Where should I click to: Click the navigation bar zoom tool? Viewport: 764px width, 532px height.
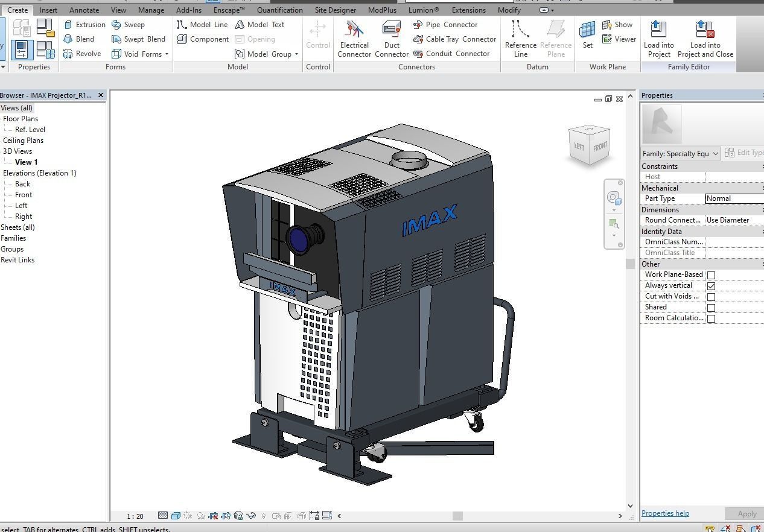coord(614,224)
